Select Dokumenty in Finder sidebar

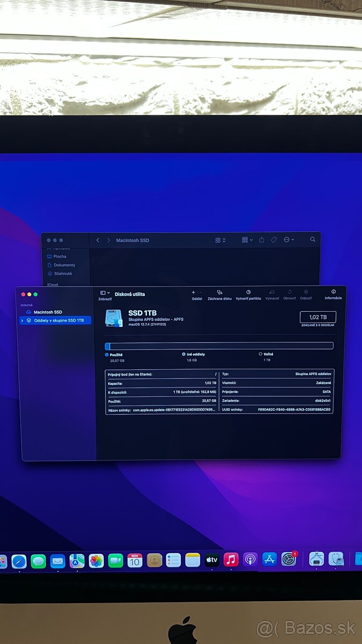click(x=64, y=265)
